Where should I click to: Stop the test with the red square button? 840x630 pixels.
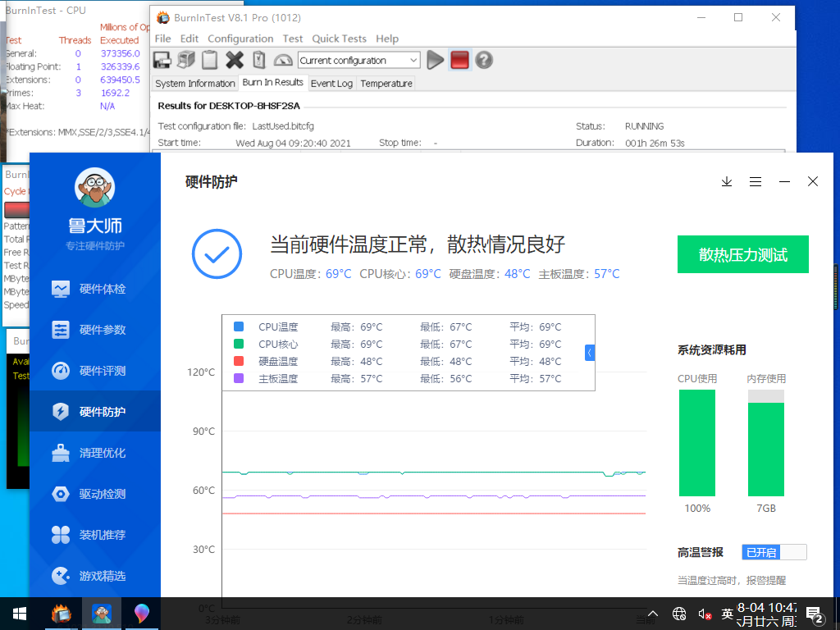click(459, 59)
